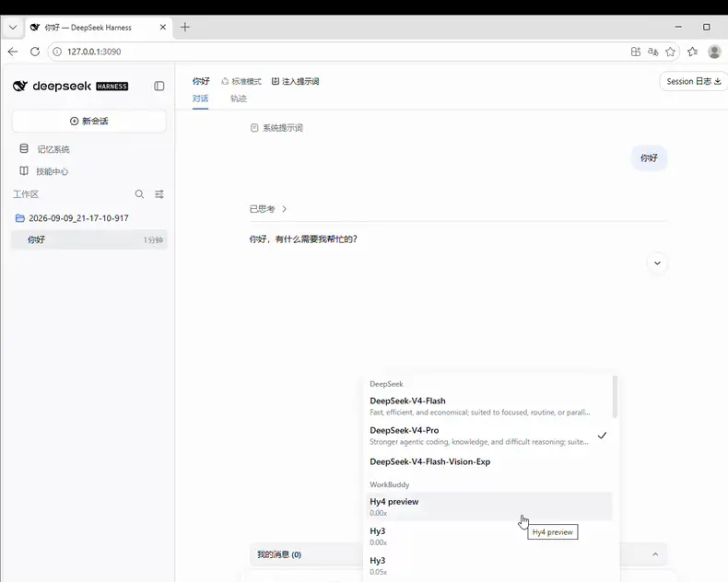The image size is (728, 582).
Task: Open the browser profile avatar
Action: (x=714, y=52)
